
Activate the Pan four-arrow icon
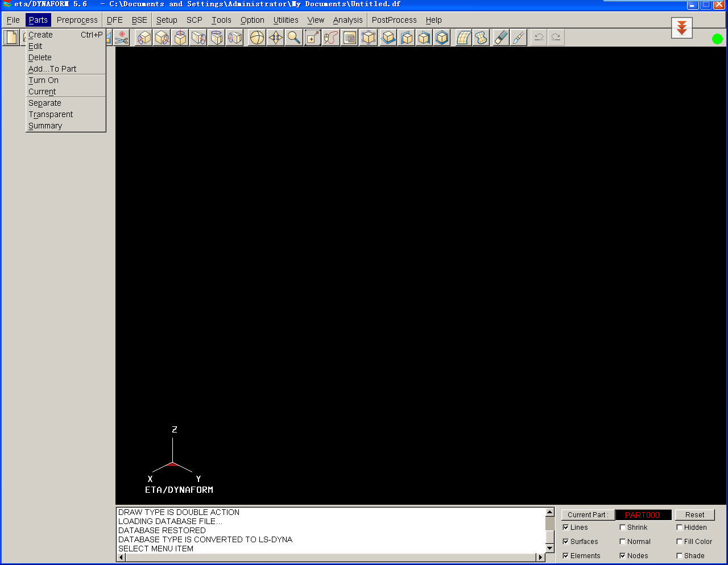tap(276, 38)
